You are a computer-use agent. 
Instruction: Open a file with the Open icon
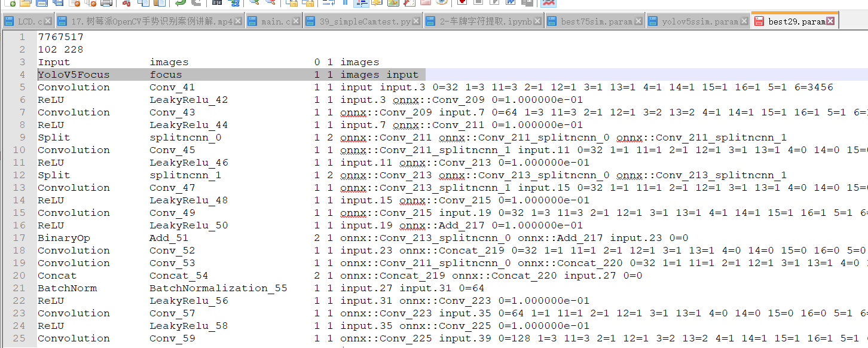25,4
